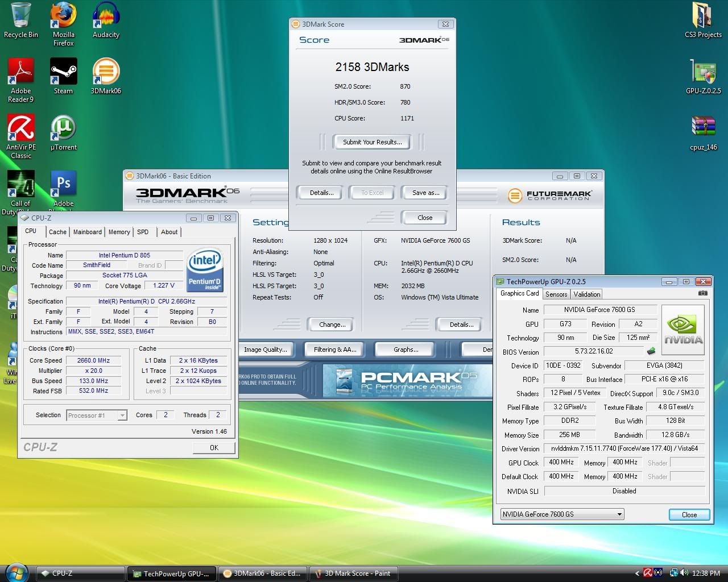The image size is (728, 582).
Task: Click Filtering & AA button in 3DMark06
Action: [336, 350]
